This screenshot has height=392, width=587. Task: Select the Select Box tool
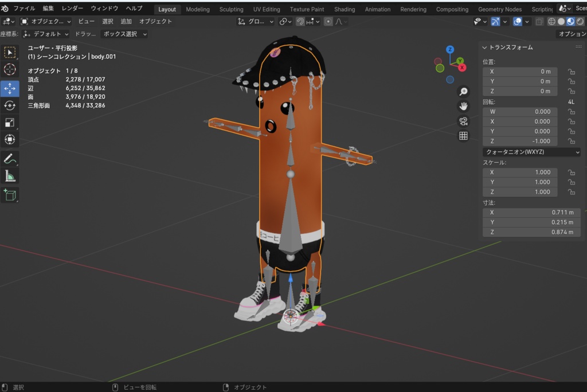[x=10, y=52]
